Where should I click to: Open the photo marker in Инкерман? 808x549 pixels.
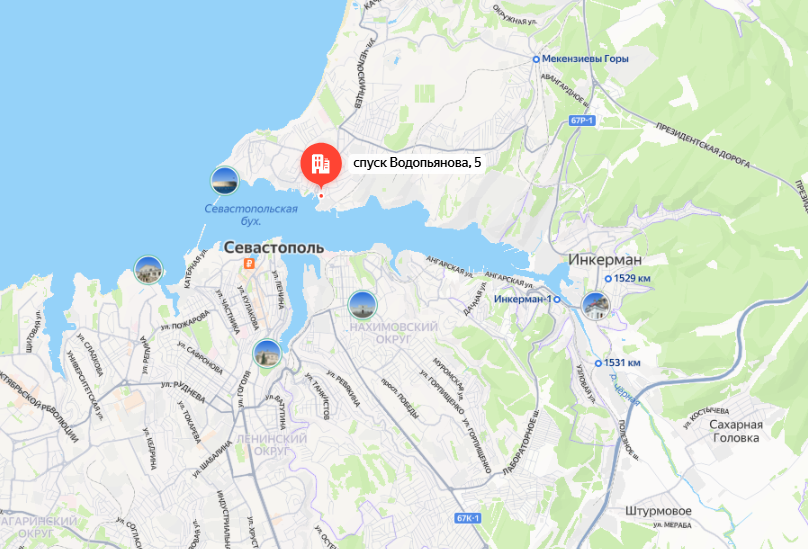click(x=596, y=305)
